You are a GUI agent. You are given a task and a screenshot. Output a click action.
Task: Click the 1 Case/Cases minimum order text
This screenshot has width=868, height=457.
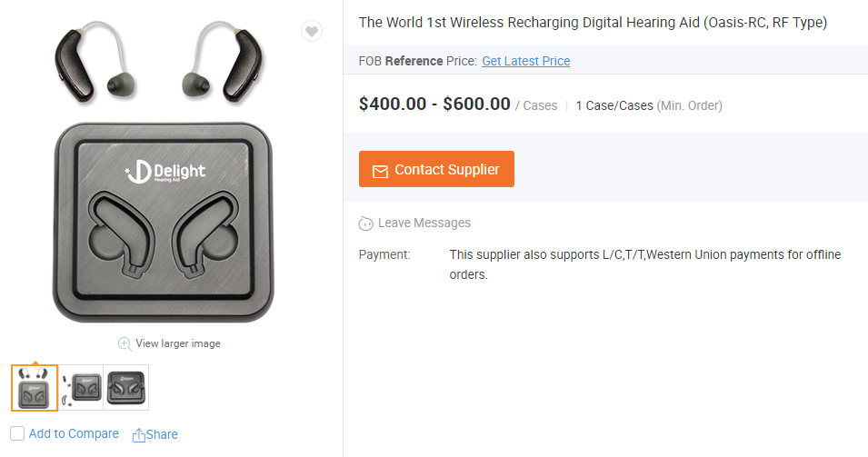[x=614, y=105]
